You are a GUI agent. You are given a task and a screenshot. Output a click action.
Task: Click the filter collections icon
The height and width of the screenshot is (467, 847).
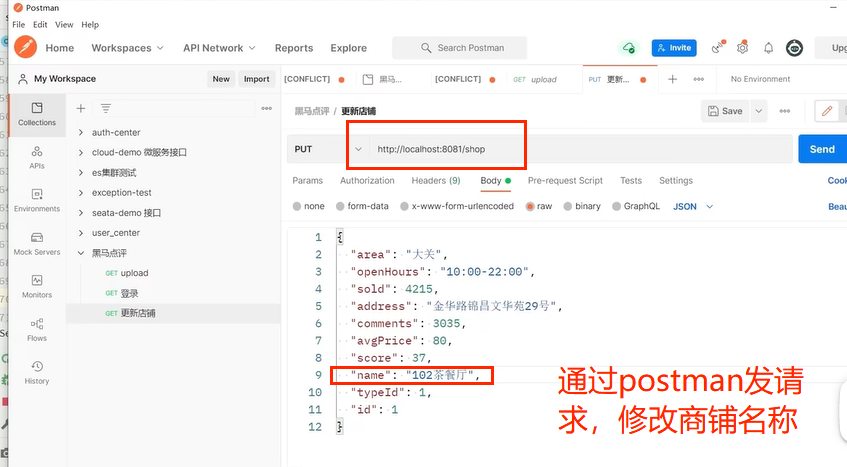[x=106, y=109]
